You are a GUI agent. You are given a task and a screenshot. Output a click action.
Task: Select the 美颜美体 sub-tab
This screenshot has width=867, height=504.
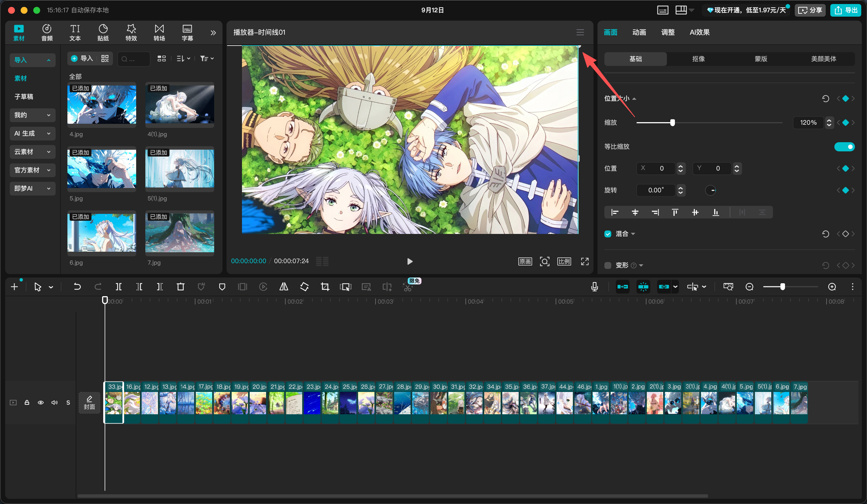(x=824, y=59)
